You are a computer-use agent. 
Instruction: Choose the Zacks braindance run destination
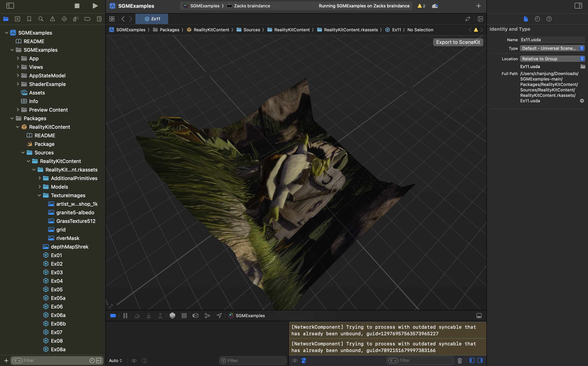coord(248,6)
